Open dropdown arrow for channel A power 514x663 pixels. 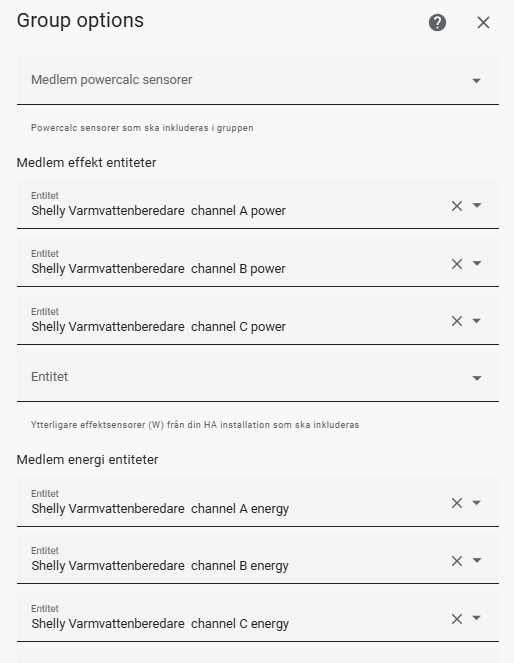tap(477, 205)
